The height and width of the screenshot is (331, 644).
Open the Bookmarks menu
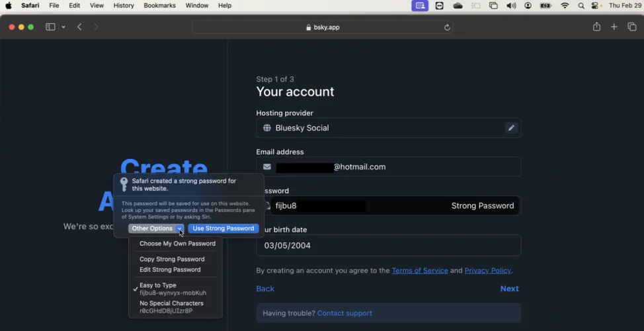click(x=160, y=5)
